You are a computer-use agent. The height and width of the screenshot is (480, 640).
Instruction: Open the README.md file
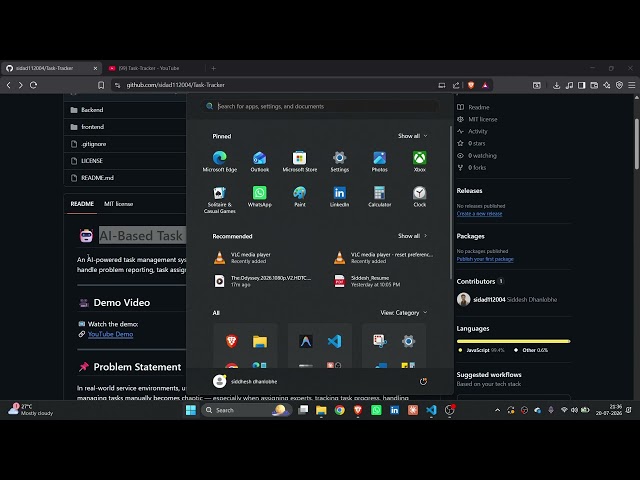pos(97,178)
